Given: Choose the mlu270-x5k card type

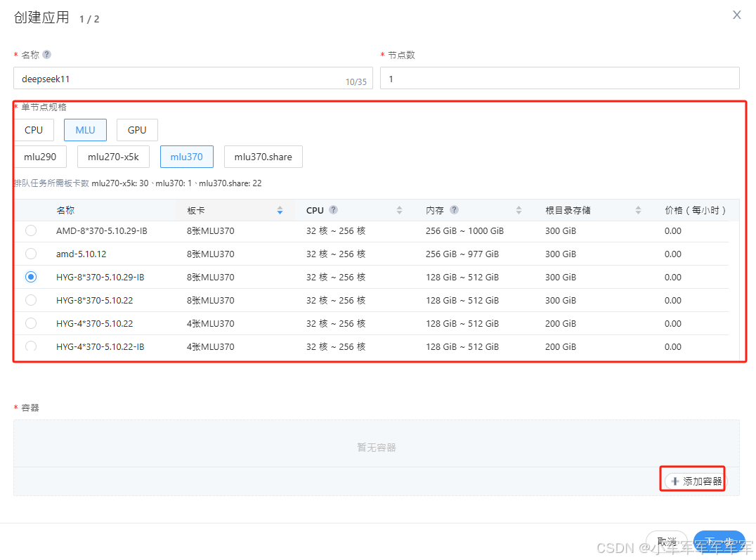Looking at the screenshot, I should [x=113, y=157].
